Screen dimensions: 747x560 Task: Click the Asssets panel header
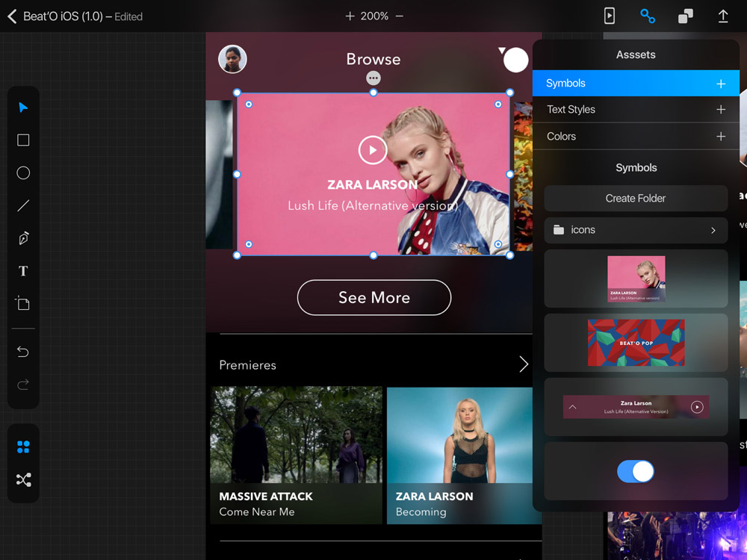pyautogui.click(x=636, y=55)
